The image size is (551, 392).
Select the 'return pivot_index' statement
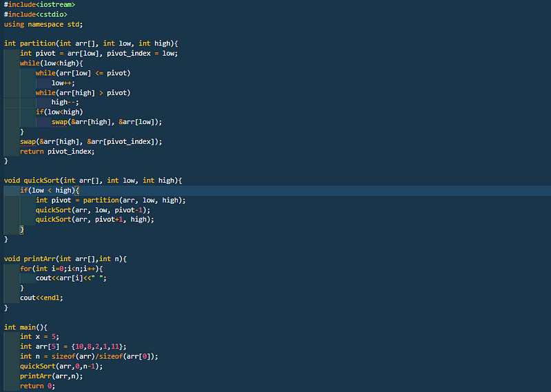pos(57,152)
